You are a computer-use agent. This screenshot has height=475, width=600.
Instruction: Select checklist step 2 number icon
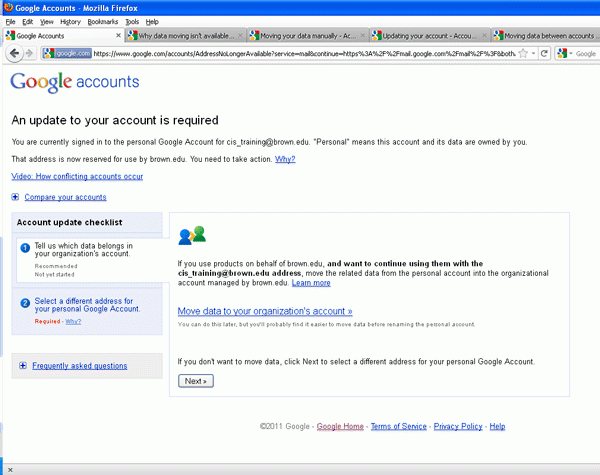(x=25, y=303)
